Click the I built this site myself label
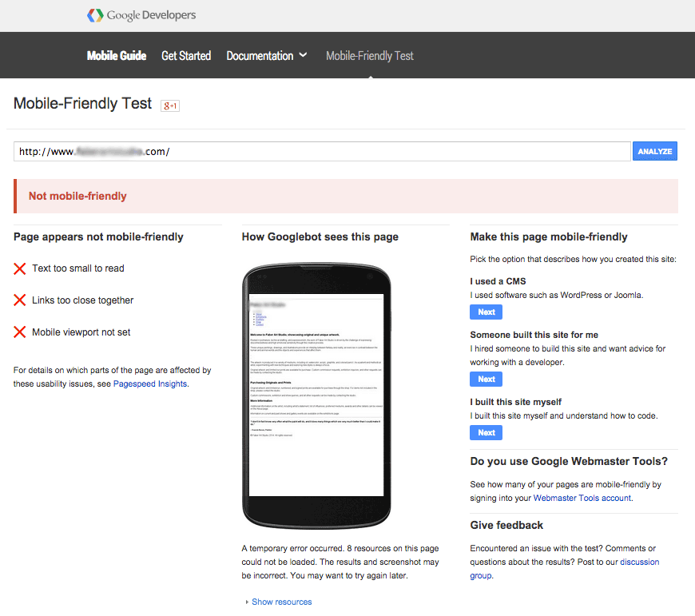Image resolution: width=695 pixels, height=616 pixels. pyautogui.click(x=515, y=402)
